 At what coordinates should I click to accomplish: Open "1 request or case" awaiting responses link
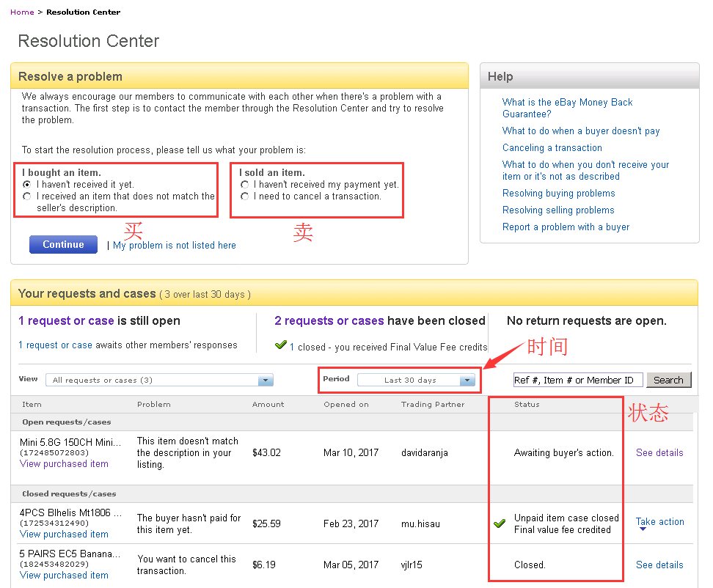[56, 345]
